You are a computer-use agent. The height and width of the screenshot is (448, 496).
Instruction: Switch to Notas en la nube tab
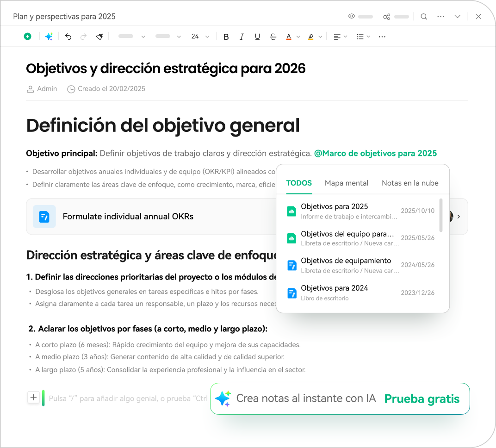coord(410,183)
